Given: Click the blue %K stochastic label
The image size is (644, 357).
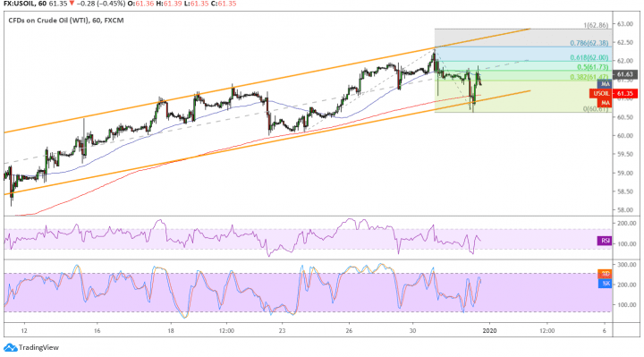Looking at the screenshot, I should coord(605,284).
